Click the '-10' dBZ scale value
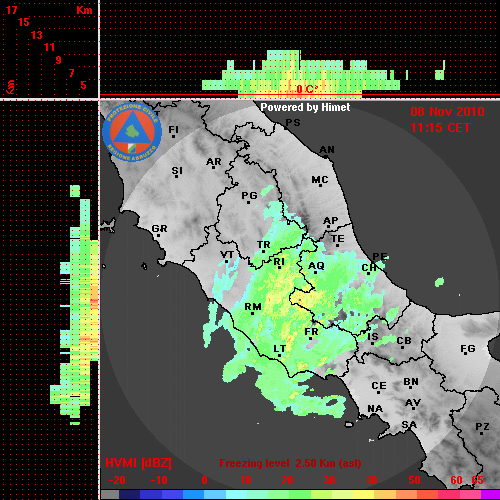Viewport: 500px width, 500px height. coord(159,480)
